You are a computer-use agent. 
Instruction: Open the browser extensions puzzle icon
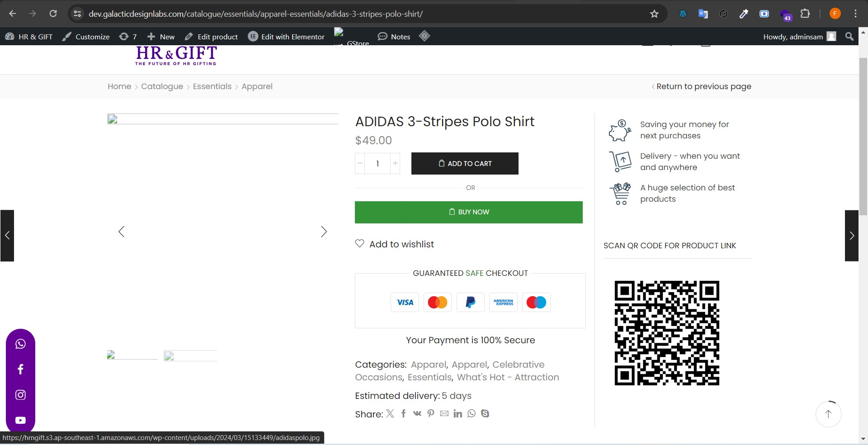tap(805, 14)
